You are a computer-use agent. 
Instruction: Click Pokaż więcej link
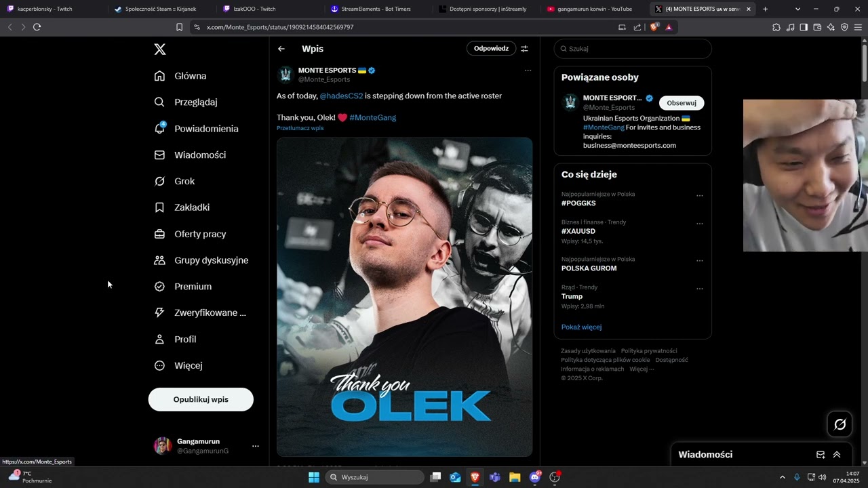pos(581,327)
